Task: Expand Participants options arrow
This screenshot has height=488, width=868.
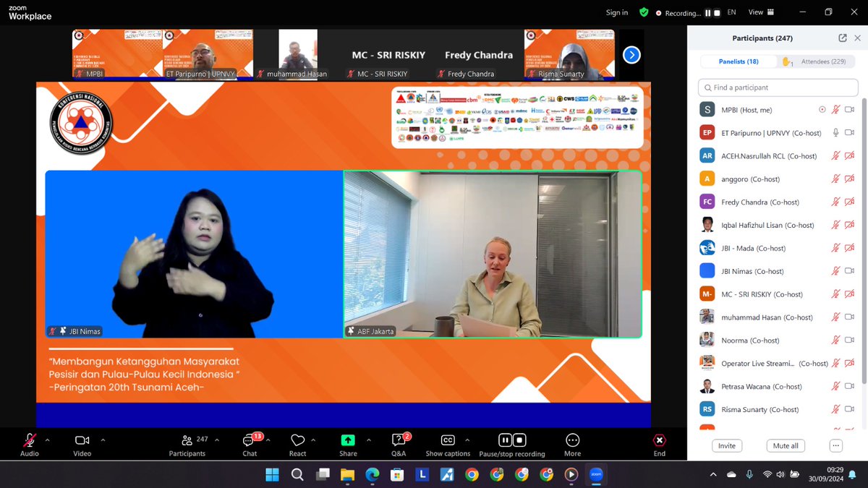Action: [217, 440]
